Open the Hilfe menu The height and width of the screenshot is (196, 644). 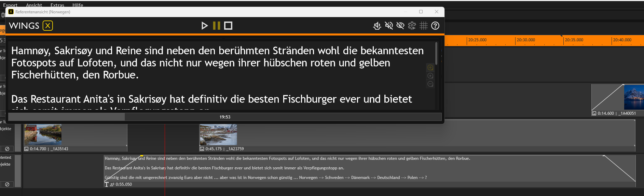coord(78,5)
